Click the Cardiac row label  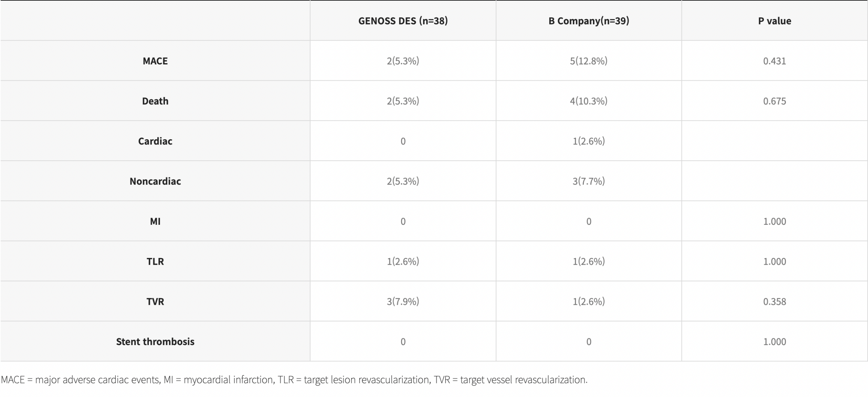tap(155, 141)
